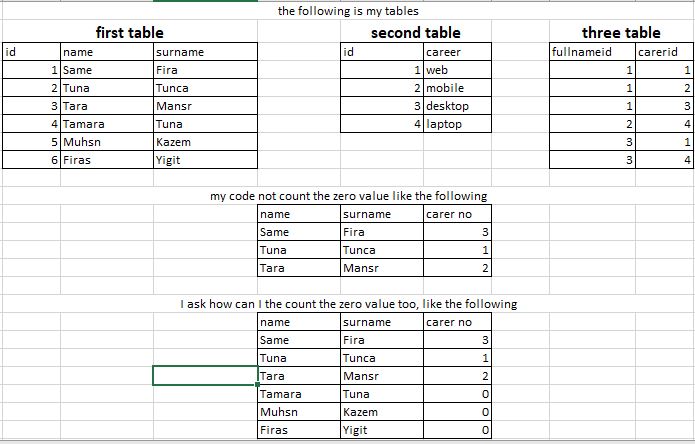Screen dimensions: 695x444
Task: Select the 'laptop' career cell
Action: 457,124
